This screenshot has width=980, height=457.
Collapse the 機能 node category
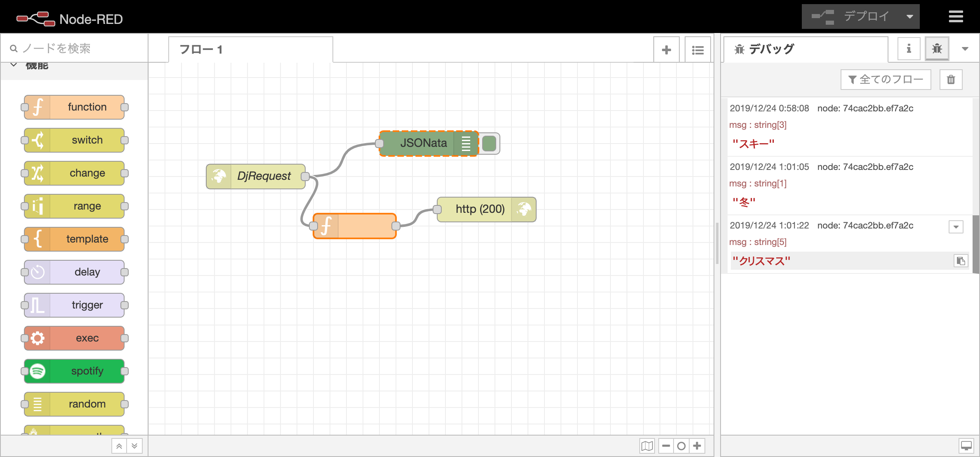(13, 65)
